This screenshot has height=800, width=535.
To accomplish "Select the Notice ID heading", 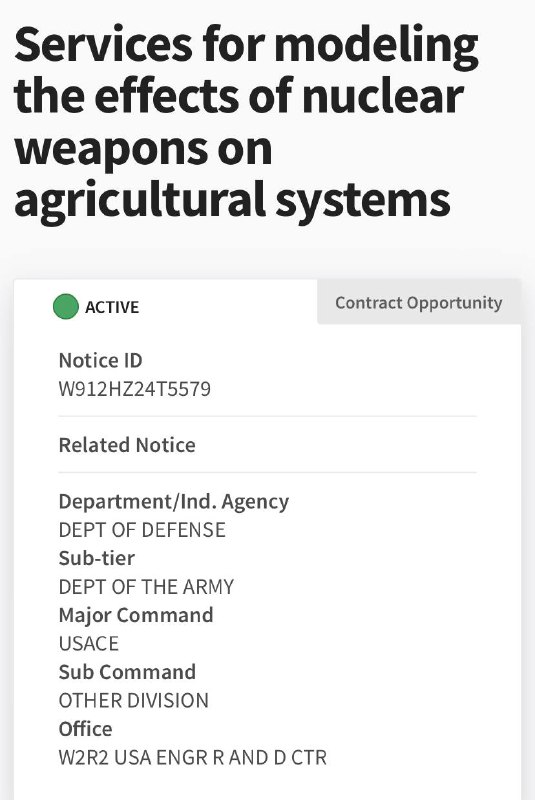I will tap(100, 360).
